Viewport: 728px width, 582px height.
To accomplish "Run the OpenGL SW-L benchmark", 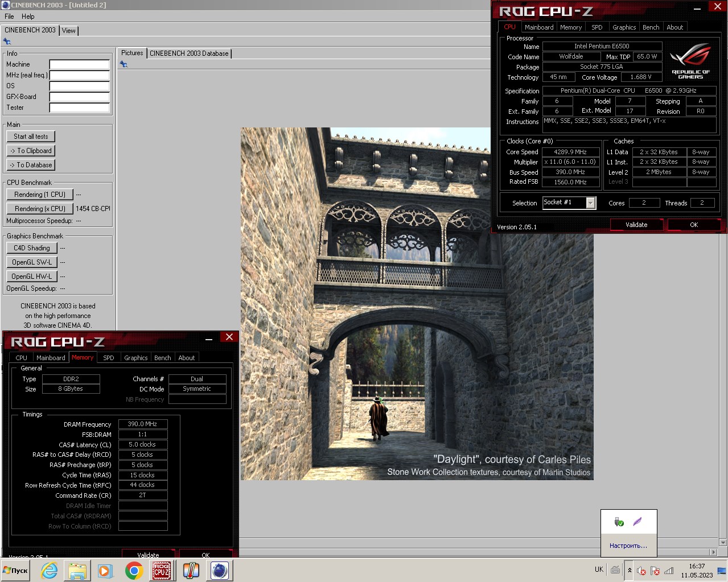I will pos(32,262).
